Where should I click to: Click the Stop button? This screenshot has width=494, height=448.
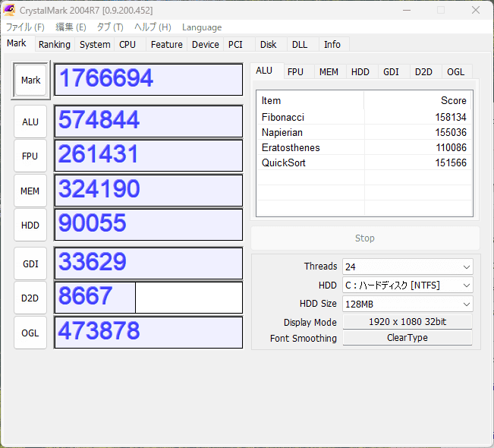(365, 238)
